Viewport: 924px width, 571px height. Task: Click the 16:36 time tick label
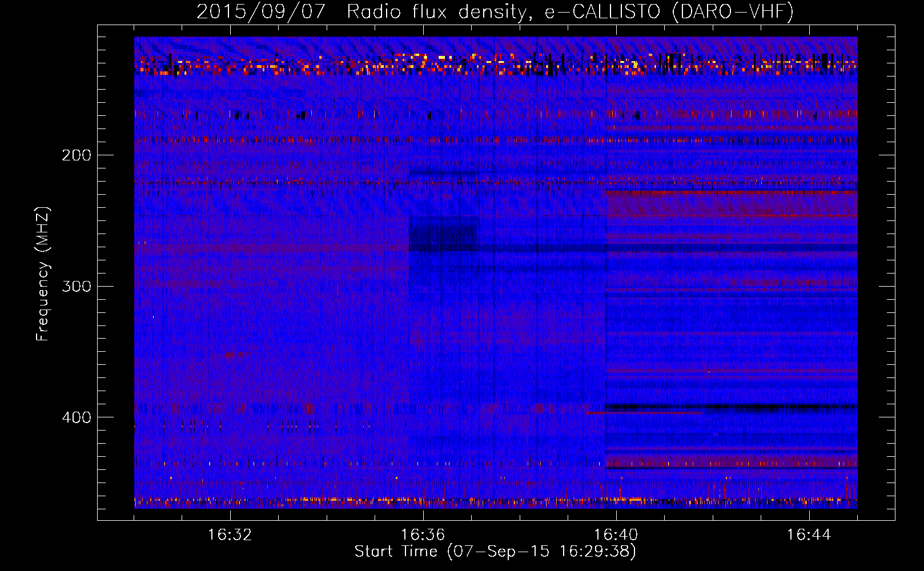423,535
